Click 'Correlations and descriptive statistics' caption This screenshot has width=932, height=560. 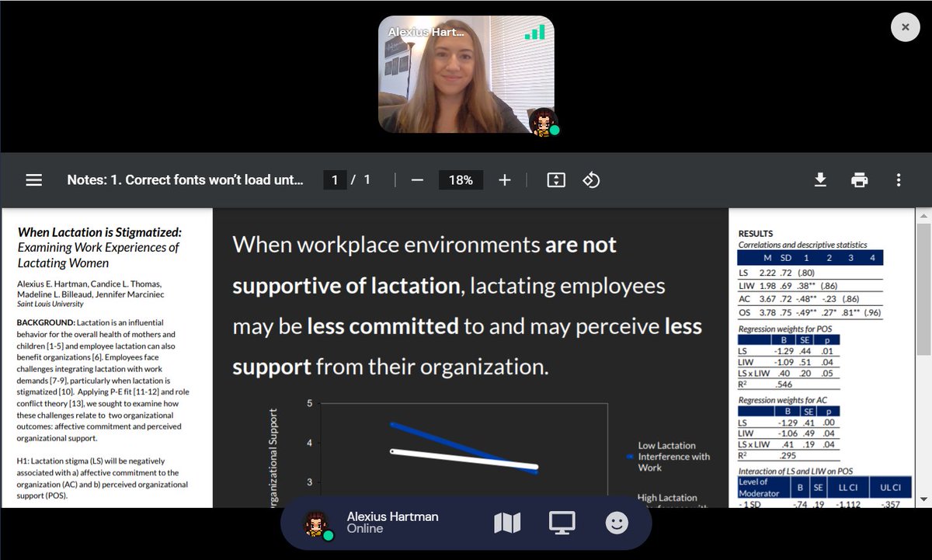coord(803,245)
